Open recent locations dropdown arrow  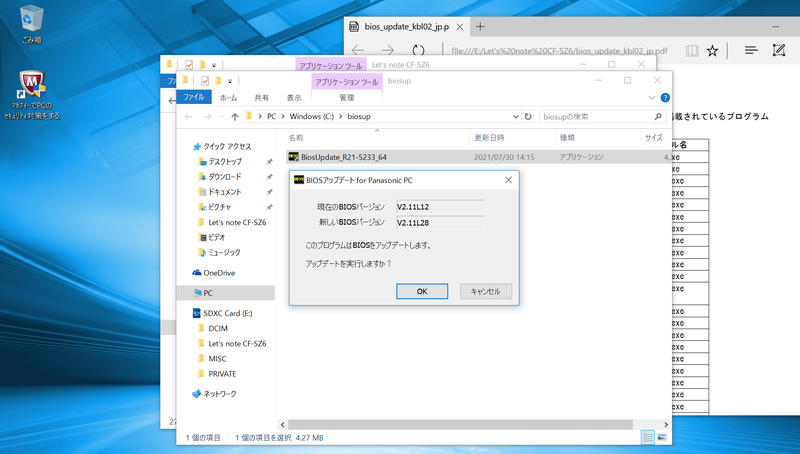pos(221,117)
